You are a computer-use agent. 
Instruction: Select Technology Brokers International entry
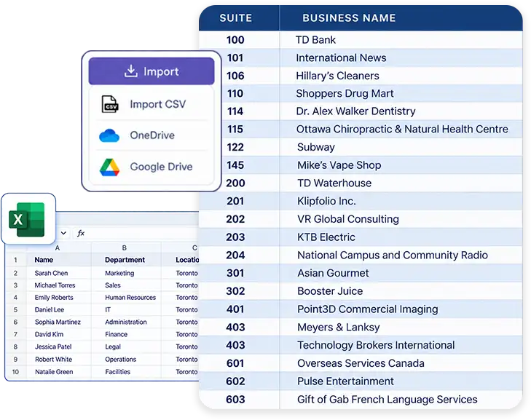coord(376,345)
